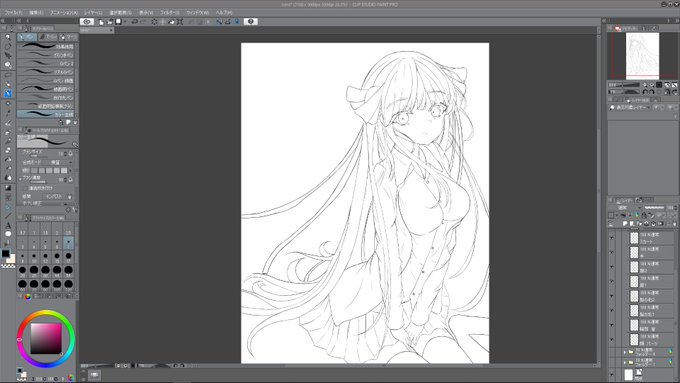This screenshot has width=680, height=383.
Task: Hide the スカート layer eye icon
Action: [611, 238]
